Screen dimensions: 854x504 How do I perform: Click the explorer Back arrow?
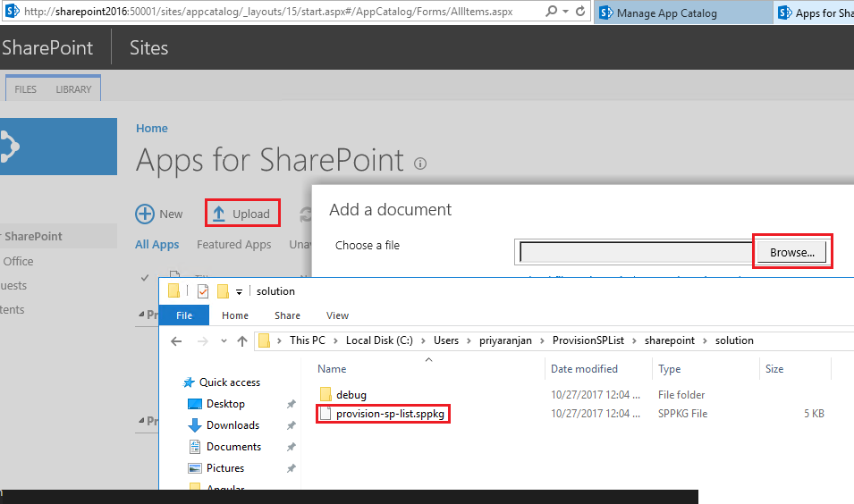coord(176,341)
